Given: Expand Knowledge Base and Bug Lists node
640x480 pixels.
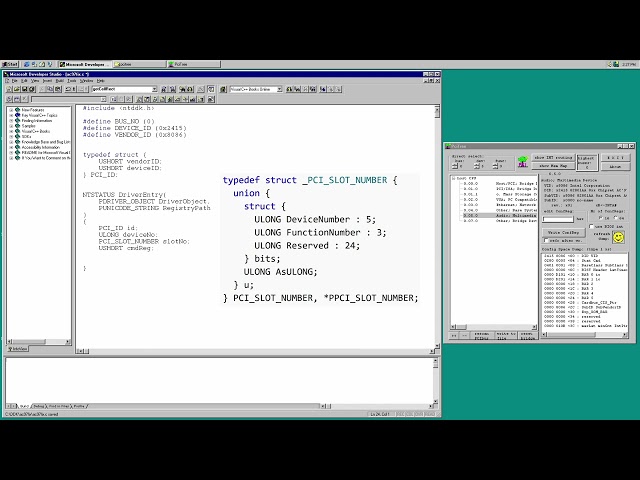Looking at the screenshot, I should click(11, 142).
